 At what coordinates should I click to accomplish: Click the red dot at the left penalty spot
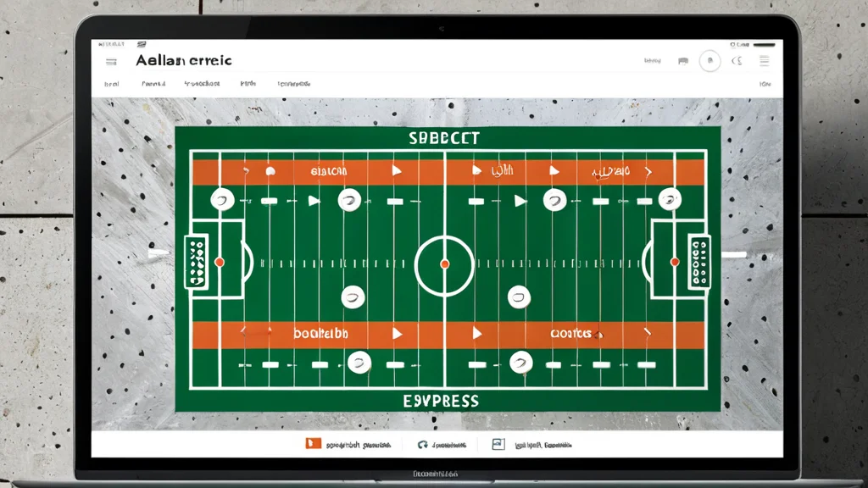220,263
